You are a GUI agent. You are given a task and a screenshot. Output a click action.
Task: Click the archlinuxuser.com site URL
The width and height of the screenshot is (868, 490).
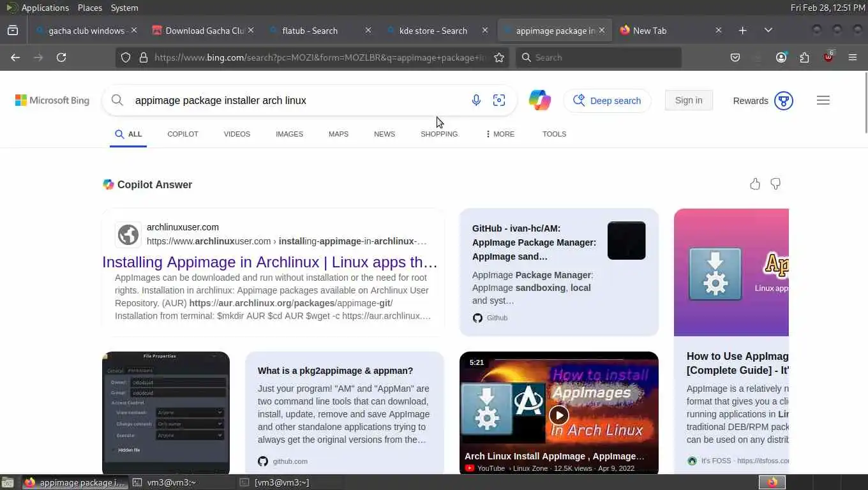tap(287, 241)
